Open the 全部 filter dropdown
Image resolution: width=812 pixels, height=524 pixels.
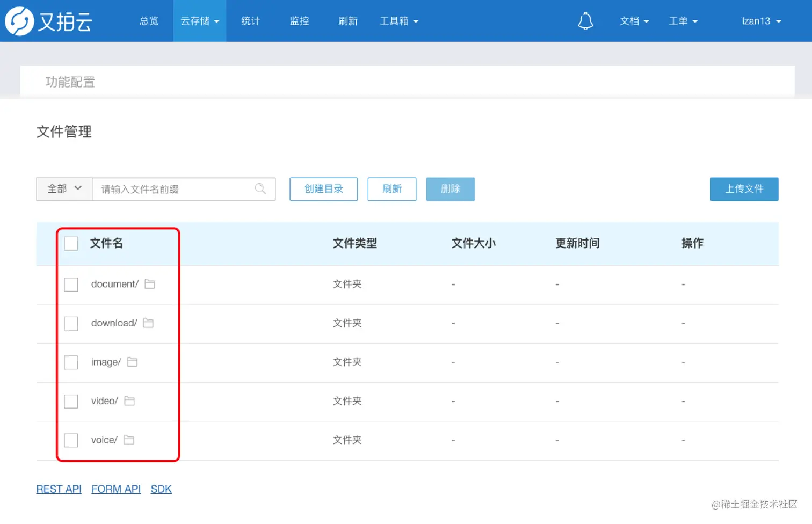point(64,189)
